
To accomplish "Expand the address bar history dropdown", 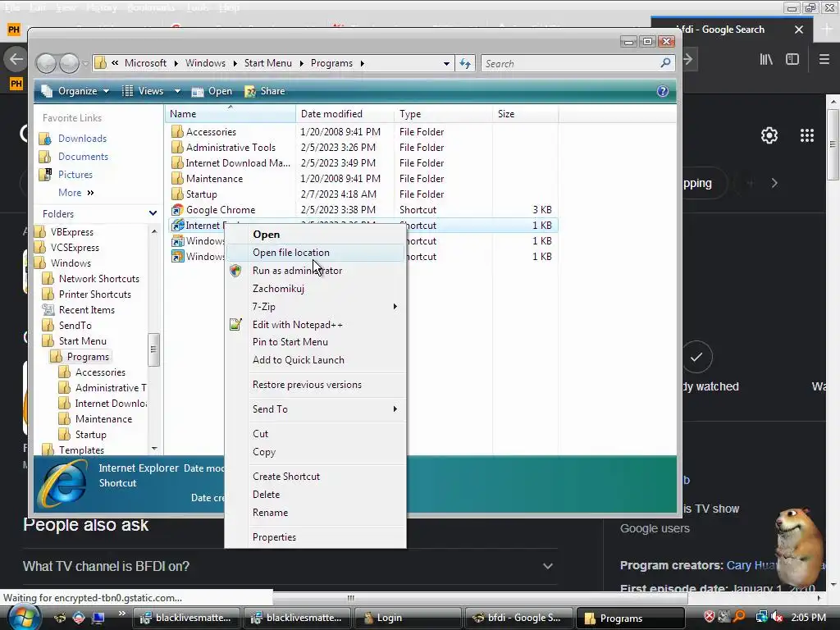I will click(x=446, y=63).
